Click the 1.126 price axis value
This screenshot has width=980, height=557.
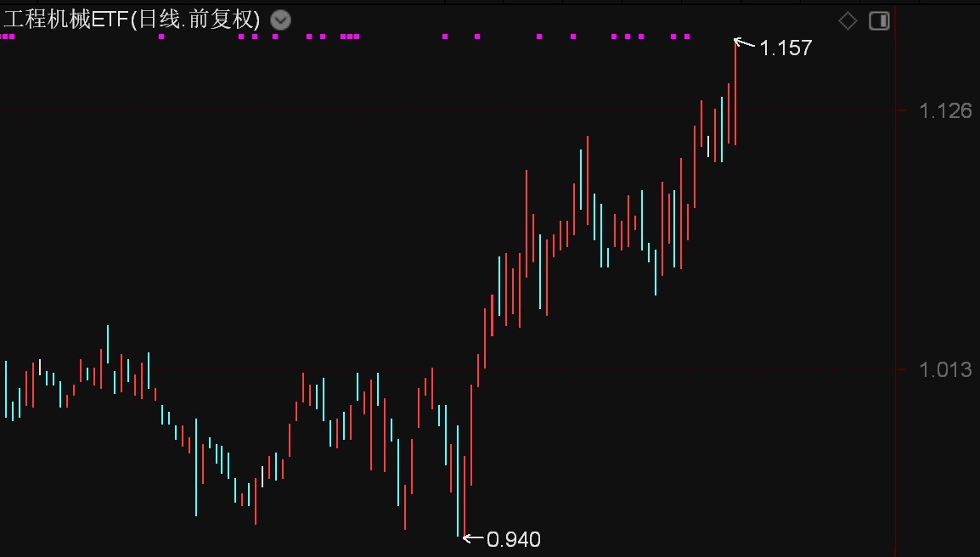(945, 111)
